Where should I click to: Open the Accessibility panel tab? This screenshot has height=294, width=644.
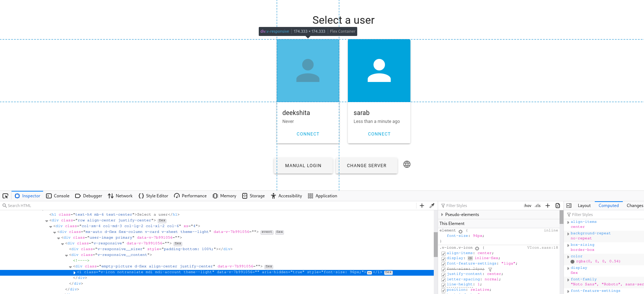[286, 196]
